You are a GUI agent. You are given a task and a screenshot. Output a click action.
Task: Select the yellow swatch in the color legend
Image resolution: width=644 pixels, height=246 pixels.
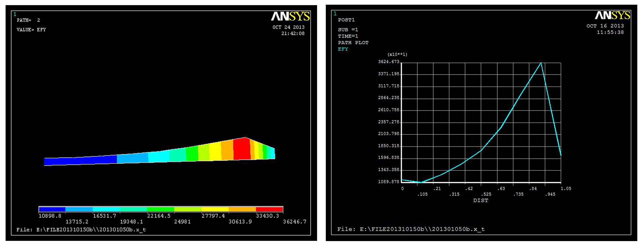[x=215, y=209]
